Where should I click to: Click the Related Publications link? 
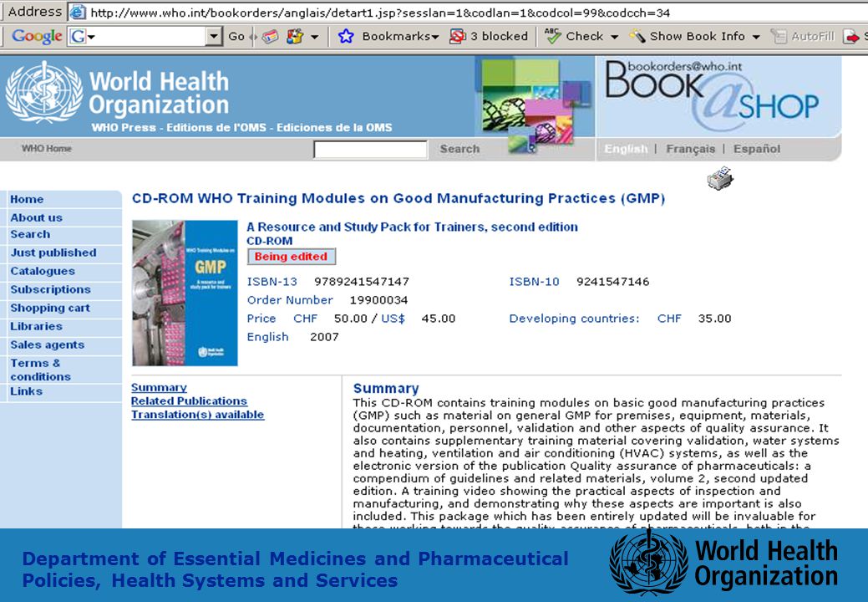coord(189,401)
